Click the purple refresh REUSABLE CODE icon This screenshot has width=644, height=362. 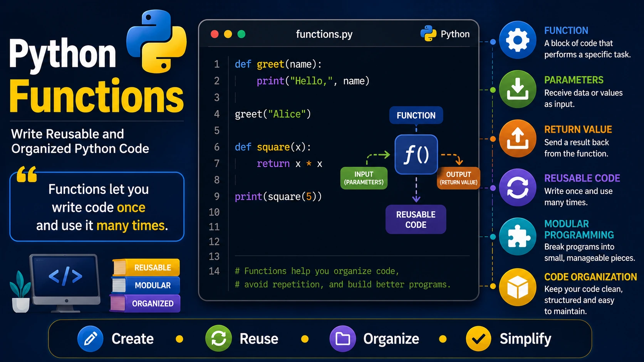(518, 188)
